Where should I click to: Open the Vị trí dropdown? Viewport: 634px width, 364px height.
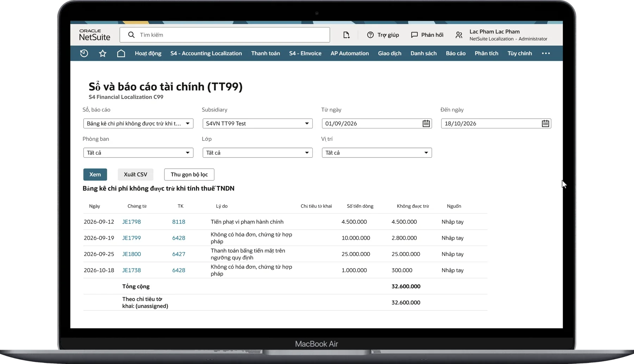[x=377, y=153]
